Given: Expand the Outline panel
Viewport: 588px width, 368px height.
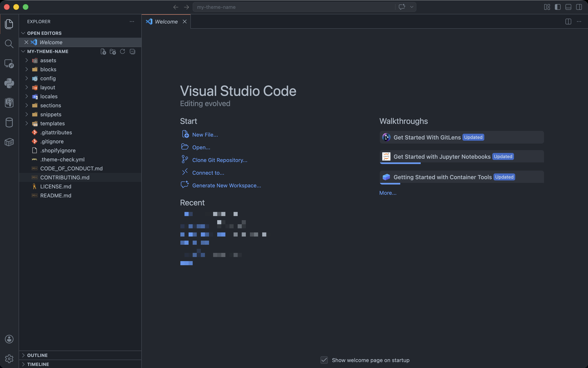Looking at the screenshot, I should [x=80, y=355].
